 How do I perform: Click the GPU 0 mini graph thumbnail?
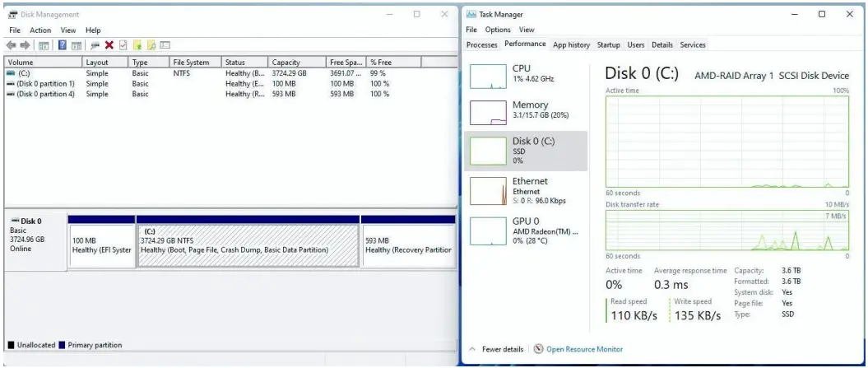(488, 231)
